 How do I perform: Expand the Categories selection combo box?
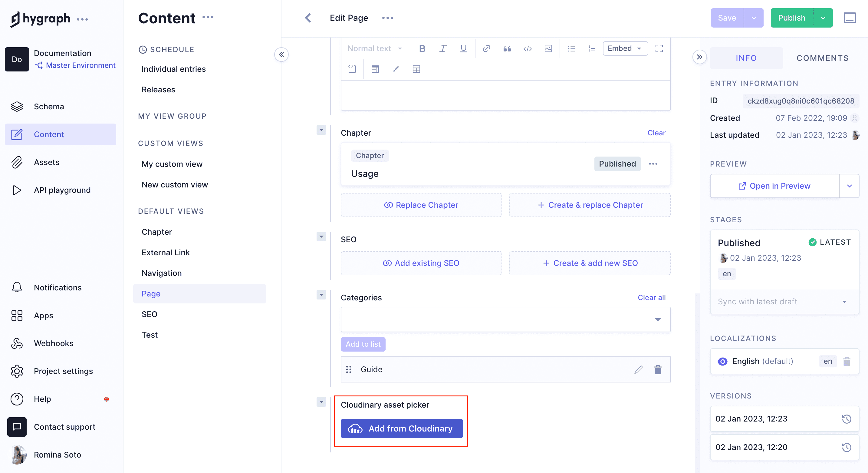657,319
